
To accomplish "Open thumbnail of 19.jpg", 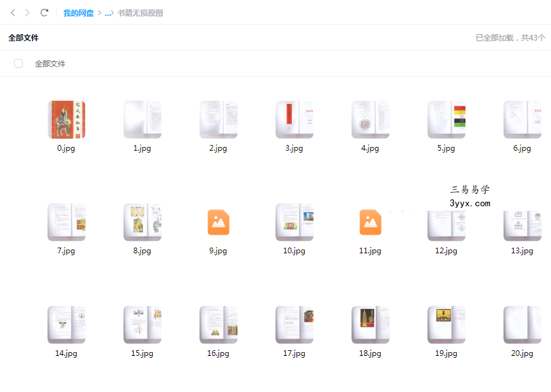I will point(446,325).
